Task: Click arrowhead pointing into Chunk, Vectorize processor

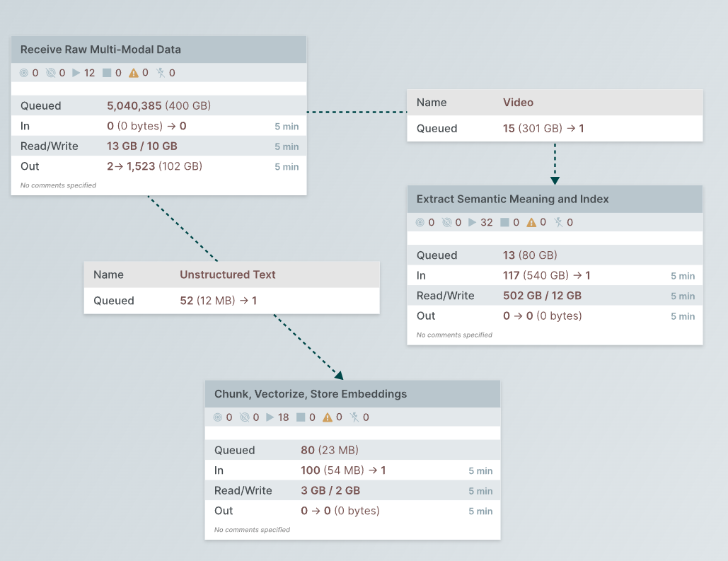Action: point(339,375)
